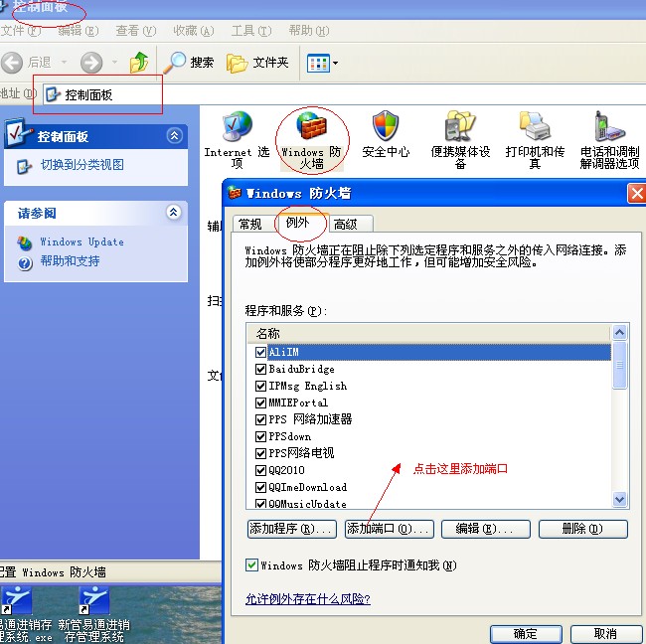
Task: Open the 文件(F) menu
Action: pos(21,31)
